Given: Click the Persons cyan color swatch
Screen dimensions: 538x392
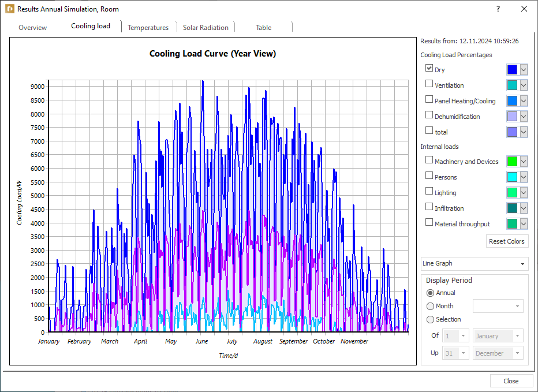Looking at the screenshot, I should 512,177.
